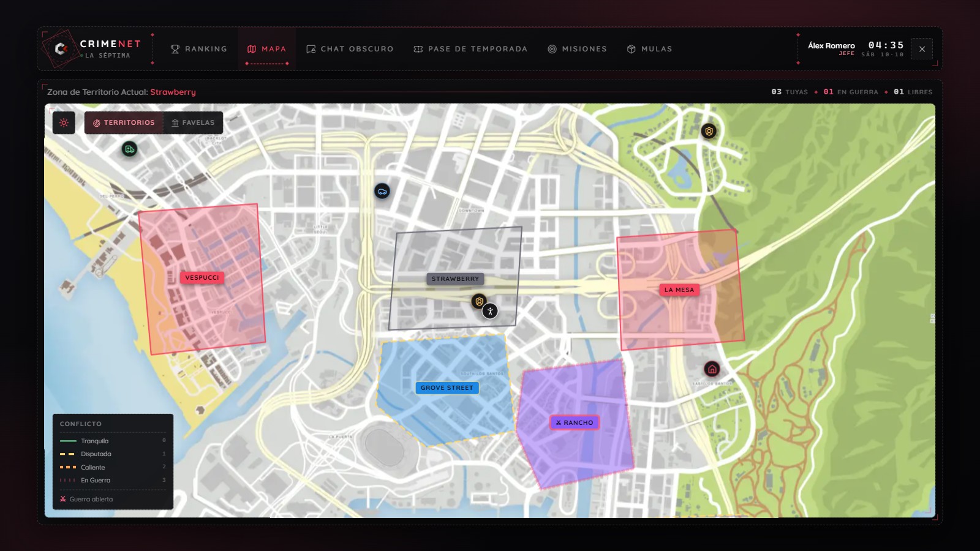This screenshot has width=980, height=551.
Task: Click shield marker inside Strawberry zone
Action: 479,301
